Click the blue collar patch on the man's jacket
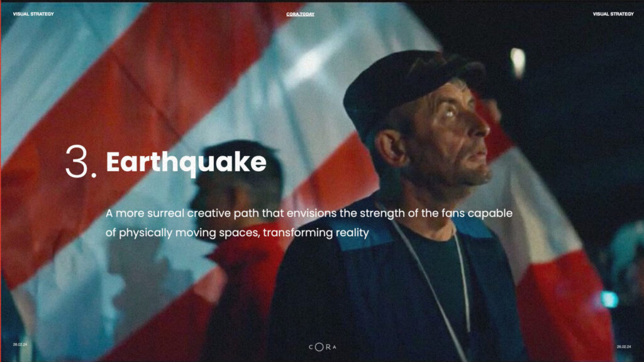The image size is (644, 362). point(362,237)
